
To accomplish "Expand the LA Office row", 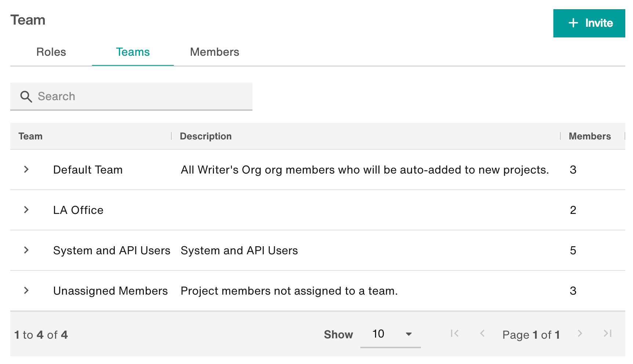I will 26,210.
